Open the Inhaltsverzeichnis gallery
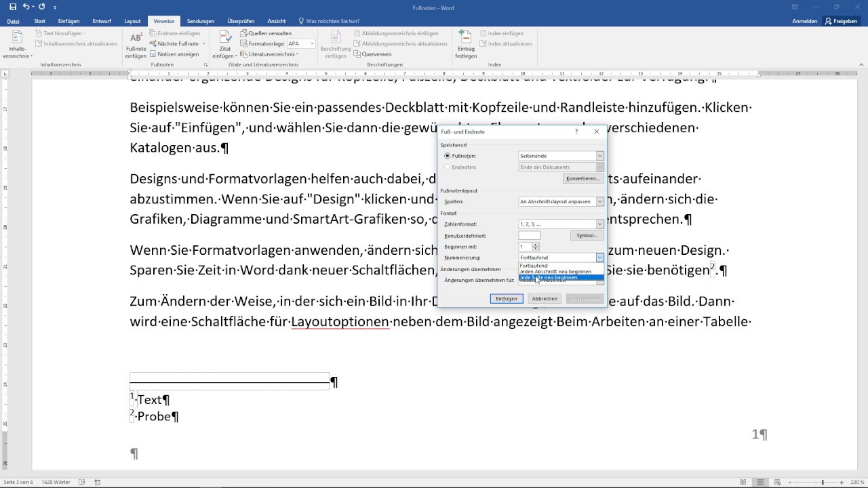 [18, 45]
